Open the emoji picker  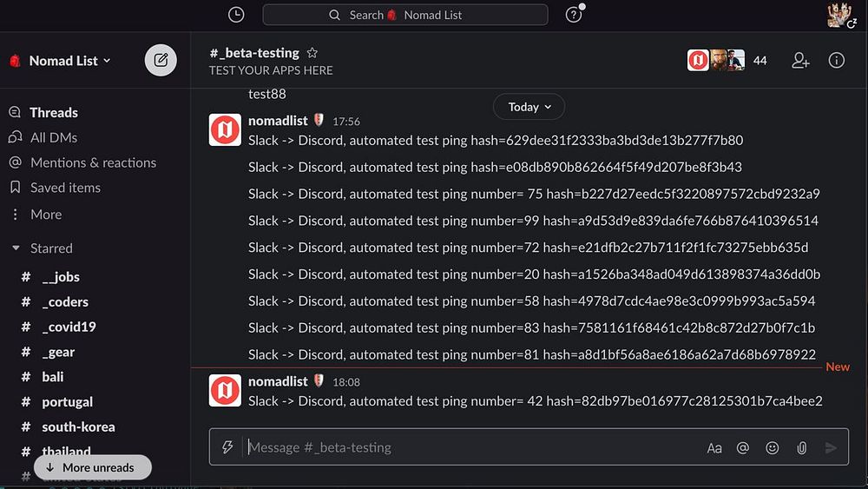[773, 447]
